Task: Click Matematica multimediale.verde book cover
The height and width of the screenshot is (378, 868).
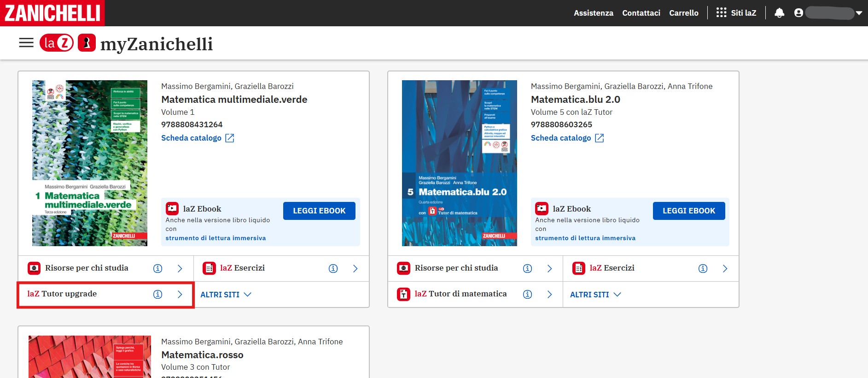Action: pyautogui.click(x=90, y=163)
